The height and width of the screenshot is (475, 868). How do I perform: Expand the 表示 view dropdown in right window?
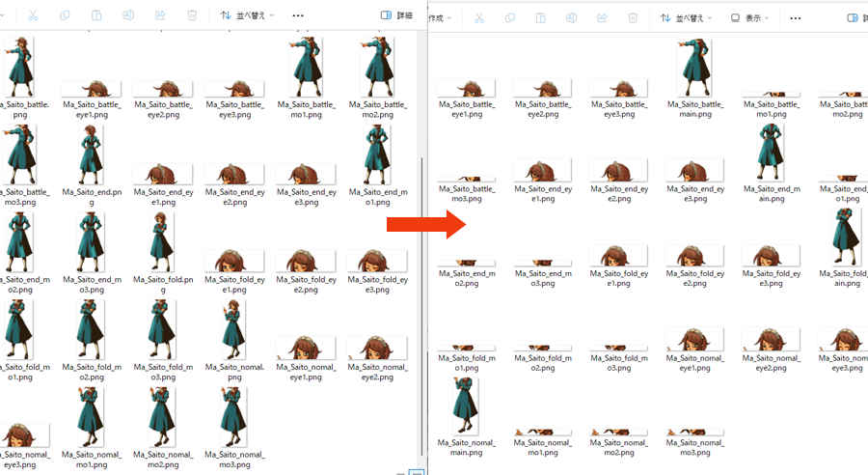[x=749, y=18]
